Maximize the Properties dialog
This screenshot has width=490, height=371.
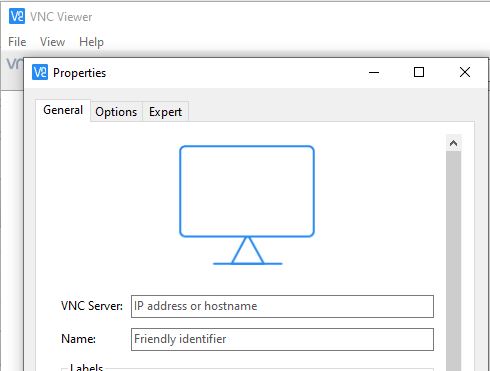tap(419, 72)
